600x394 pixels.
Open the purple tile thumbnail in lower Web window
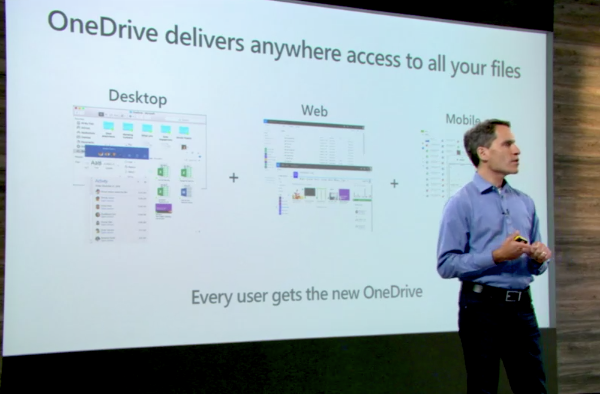coord(344,195)
